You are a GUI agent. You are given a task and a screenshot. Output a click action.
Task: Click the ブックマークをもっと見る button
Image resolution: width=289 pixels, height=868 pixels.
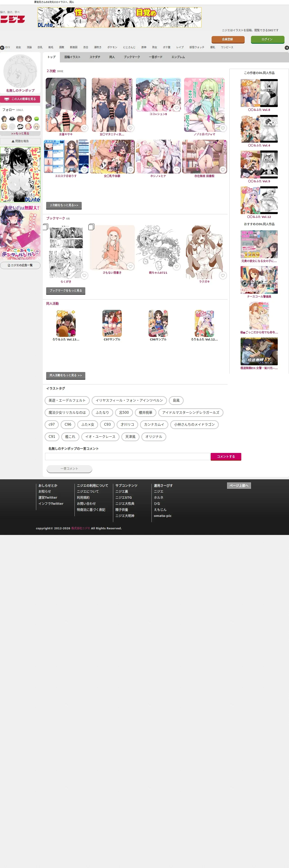pyautogui.click(x=65, y=290)
